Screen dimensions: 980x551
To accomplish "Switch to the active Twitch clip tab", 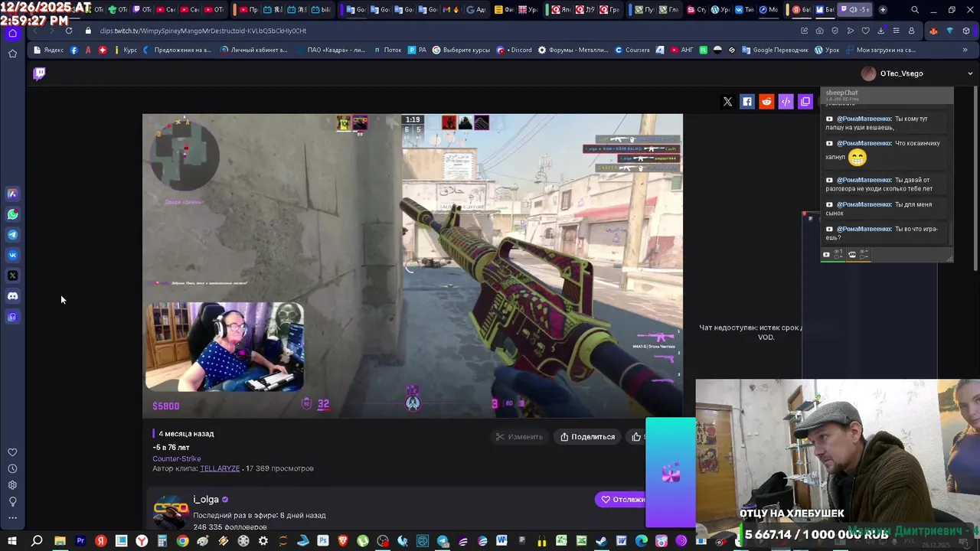I will point(854,10).
